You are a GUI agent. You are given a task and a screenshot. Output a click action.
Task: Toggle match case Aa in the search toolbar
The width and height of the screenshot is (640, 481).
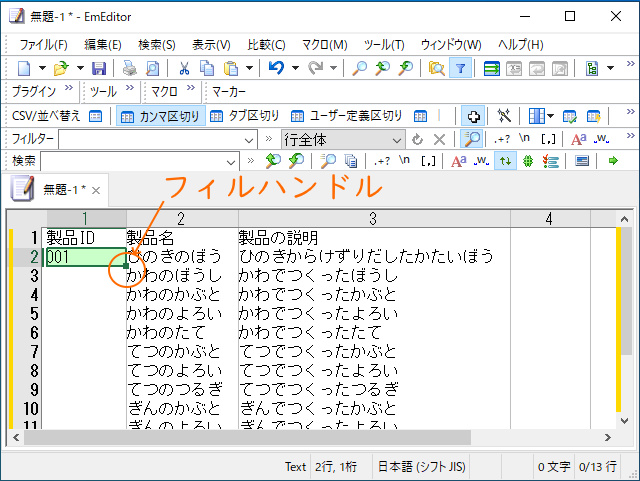pos(458,161)
